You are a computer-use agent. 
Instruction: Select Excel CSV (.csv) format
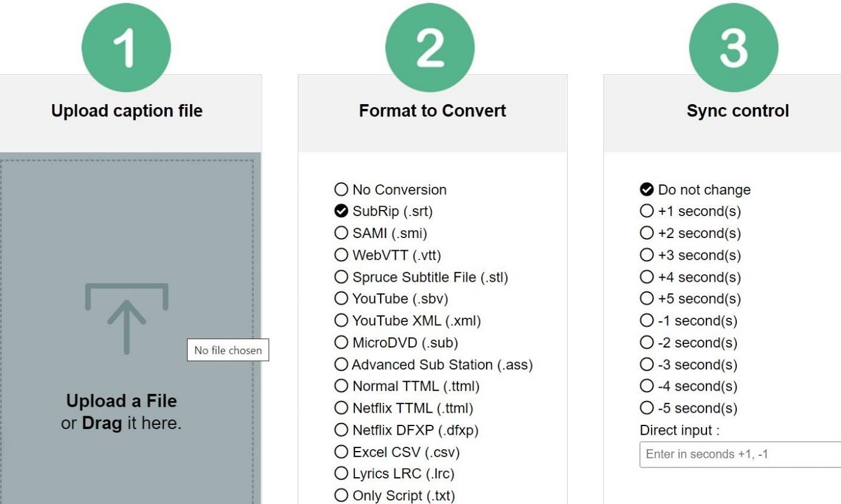341,452
